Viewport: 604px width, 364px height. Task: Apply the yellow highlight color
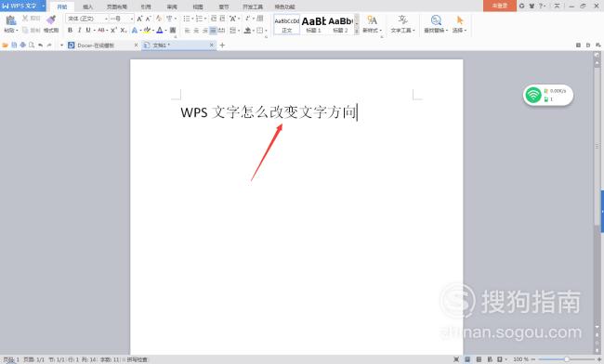147,30
